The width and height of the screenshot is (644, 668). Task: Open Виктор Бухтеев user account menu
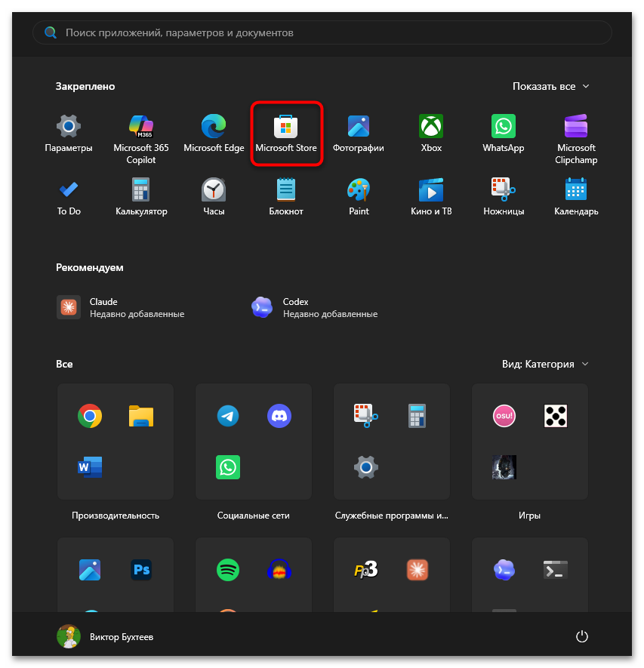pos(105,636)
